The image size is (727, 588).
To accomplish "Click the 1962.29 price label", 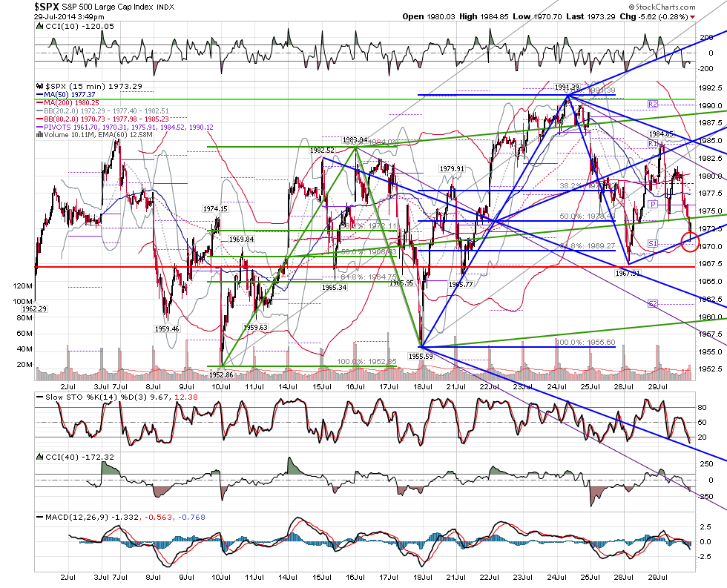I will pos(35,308).
